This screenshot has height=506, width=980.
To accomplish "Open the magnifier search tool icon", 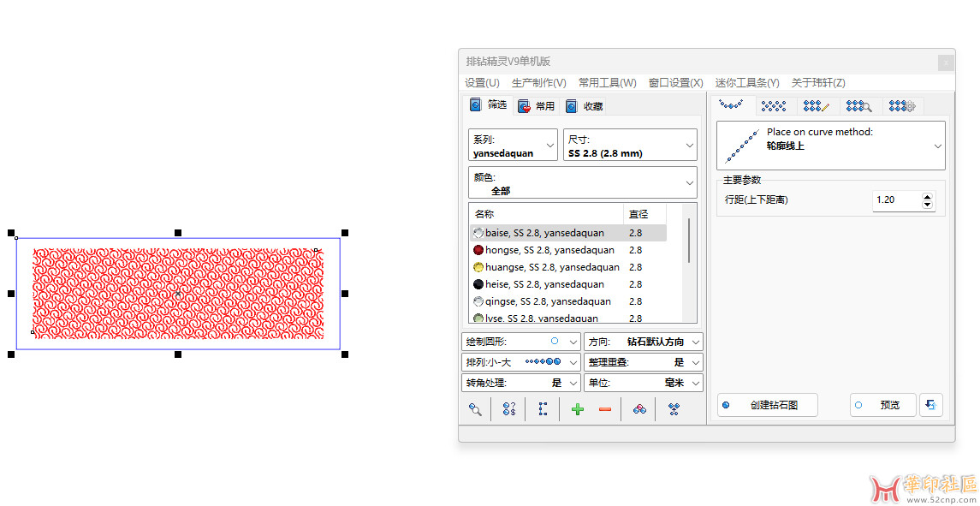I will [476, 409].
